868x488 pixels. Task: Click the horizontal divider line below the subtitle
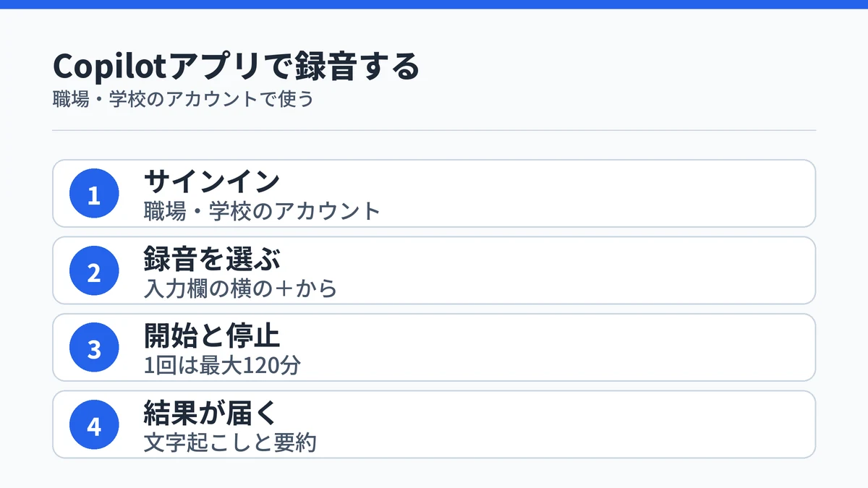434,131
